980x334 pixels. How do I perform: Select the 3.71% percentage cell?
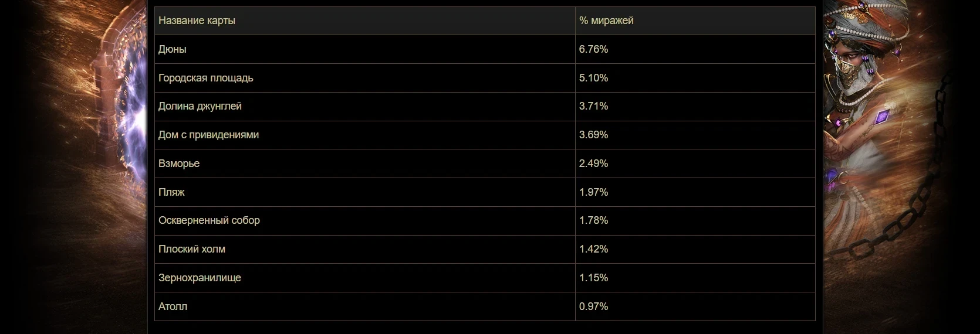pyautogui.click(x=593, y=106)
